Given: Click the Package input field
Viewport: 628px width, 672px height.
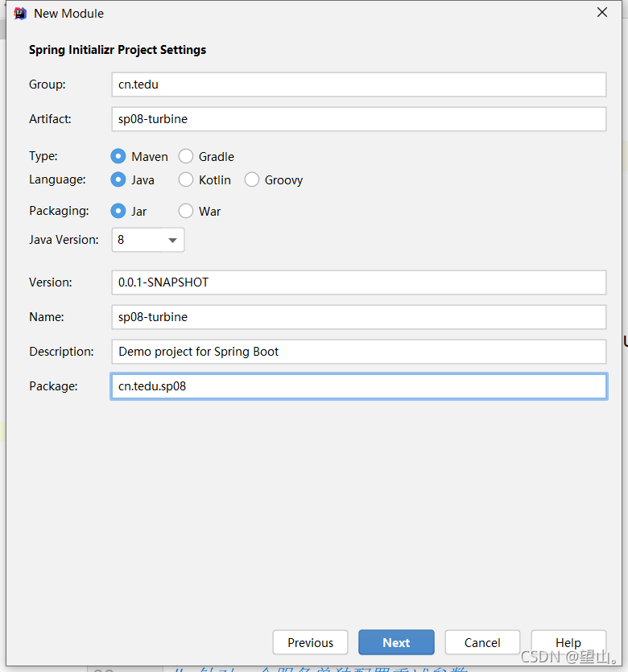Looking at the screenshot, I should pos(358,386).
